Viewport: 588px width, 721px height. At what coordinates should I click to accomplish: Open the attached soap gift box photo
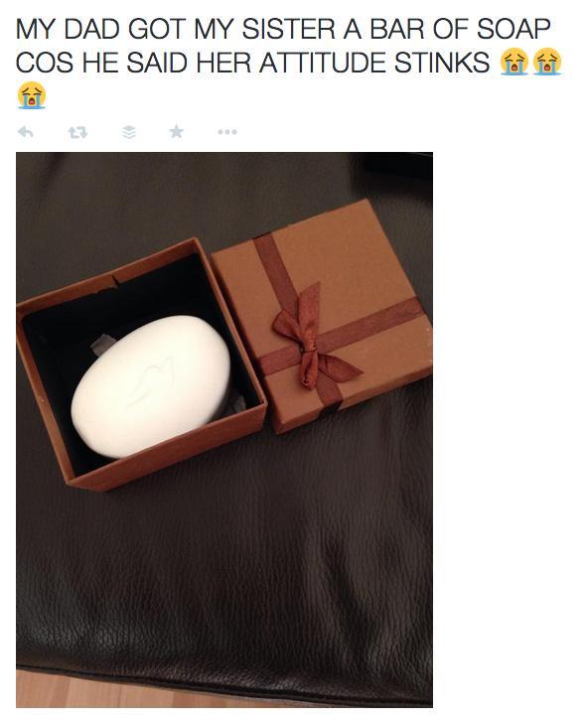point(224,429)
